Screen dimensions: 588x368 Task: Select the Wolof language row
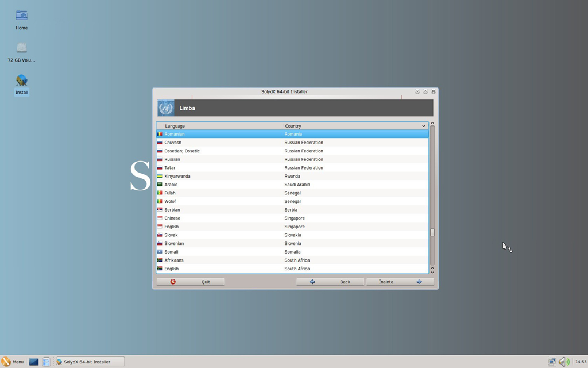click(292, 201)
